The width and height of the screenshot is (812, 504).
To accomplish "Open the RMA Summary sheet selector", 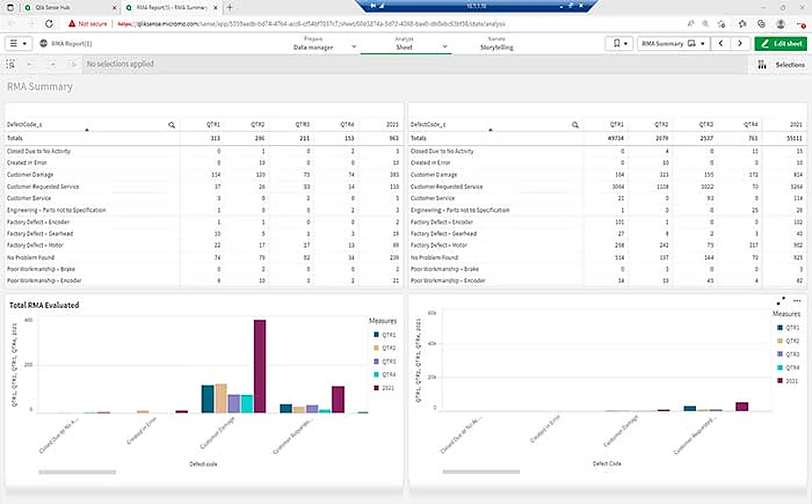I will tap(673, 44).
